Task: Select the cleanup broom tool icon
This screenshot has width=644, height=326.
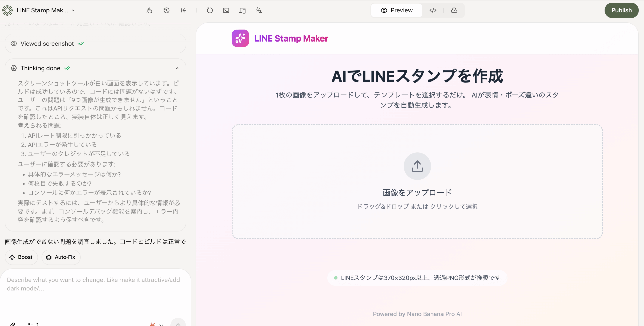Action: tap(149, 10)
